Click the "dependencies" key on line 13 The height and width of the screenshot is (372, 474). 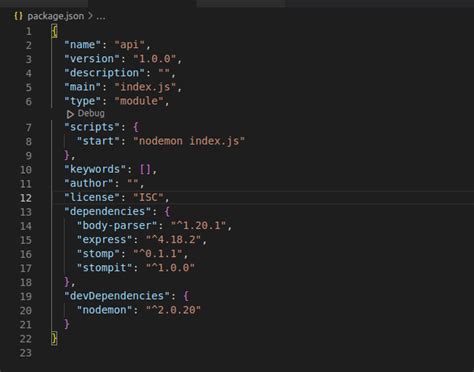click(x=107, y=211)
